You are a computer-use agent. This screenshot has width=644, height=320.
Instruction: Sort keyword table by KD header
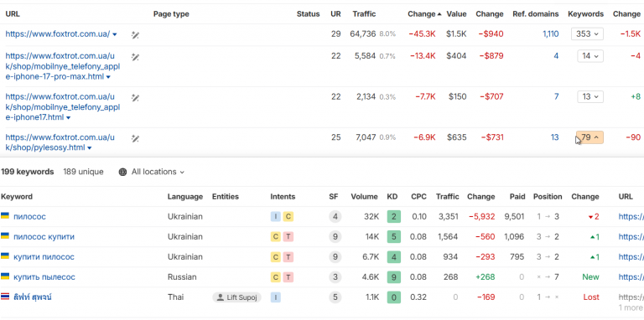[392, 197]
